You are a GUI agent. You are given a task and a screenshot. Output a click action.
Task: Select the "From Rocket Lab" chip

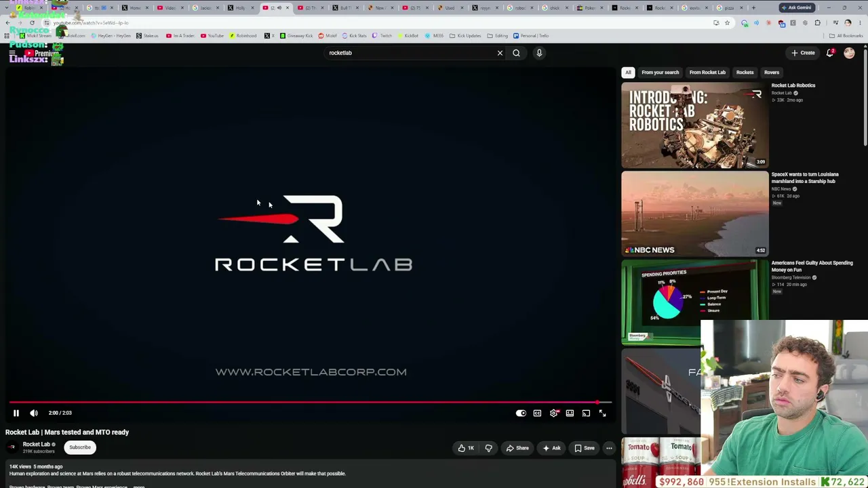[707, 73]
